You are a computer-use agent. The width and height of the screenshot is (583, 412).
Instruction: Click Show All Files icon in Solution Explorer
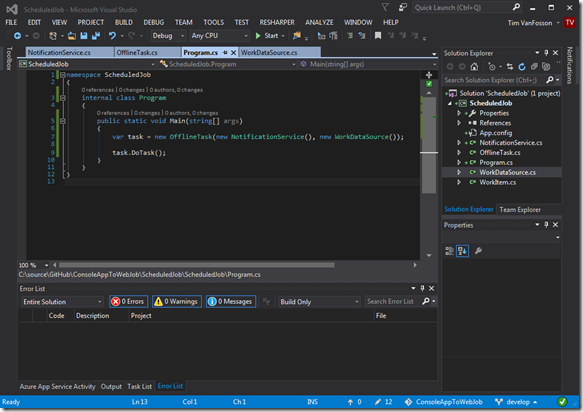pyautogui.click(x=546, y=67)
